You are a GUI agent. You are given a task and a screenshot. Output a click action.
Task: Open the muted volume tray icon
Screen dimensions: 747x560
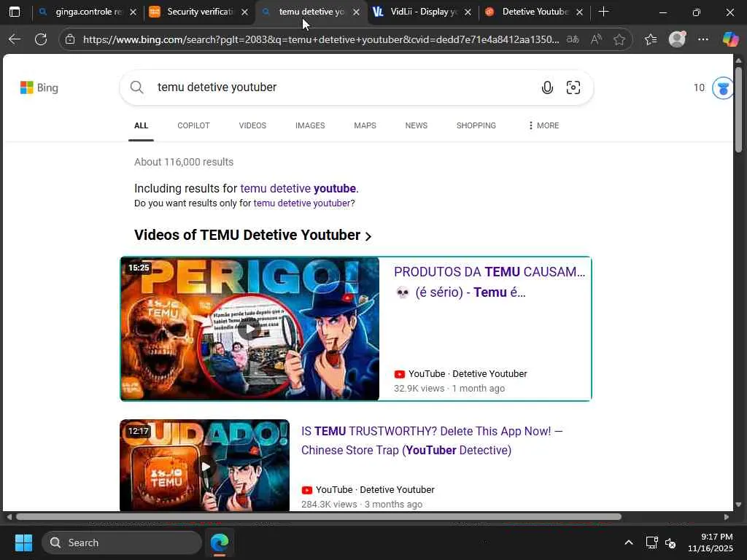pos(670,542)
